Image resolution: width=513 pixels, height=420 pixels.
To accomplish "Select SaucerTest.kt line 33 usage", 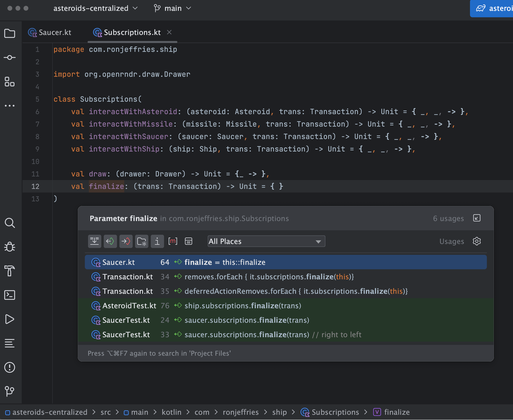I will tap(285, 335).
